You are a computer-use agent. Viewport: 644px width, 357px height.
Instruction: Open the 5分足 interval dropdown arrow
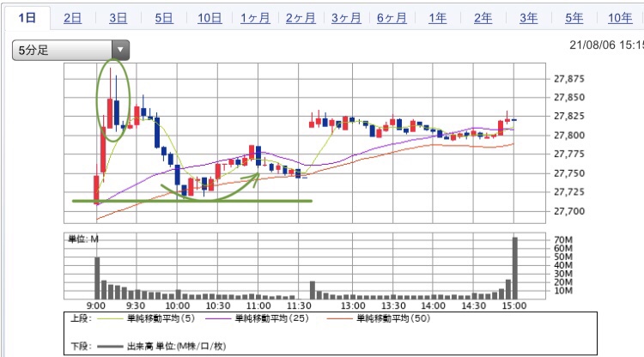pyautogui.click(x=120, y=51)
